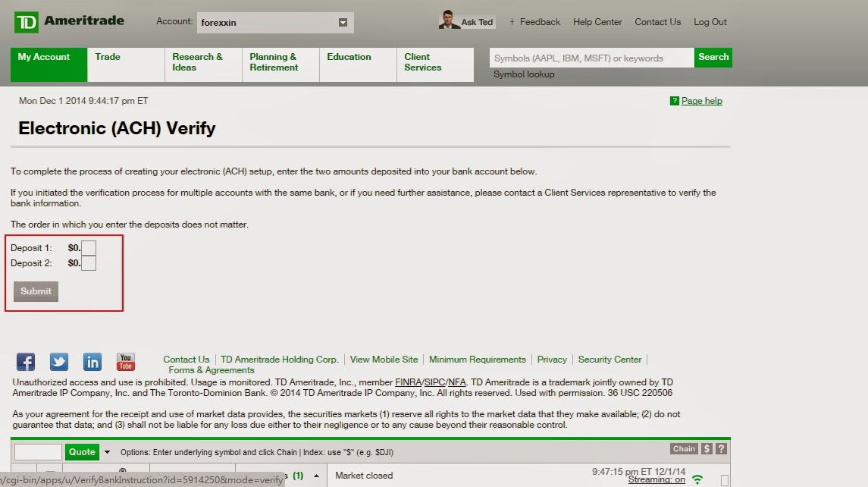Open the Education tab
This screenshot has width=868, height=487.
(358, 64)
